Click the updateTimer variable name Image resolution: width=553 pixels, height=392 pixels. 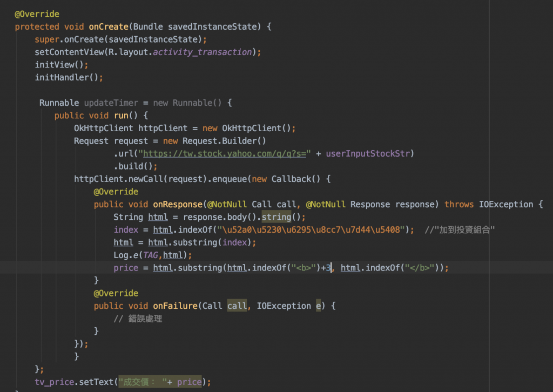pos(111,103)
